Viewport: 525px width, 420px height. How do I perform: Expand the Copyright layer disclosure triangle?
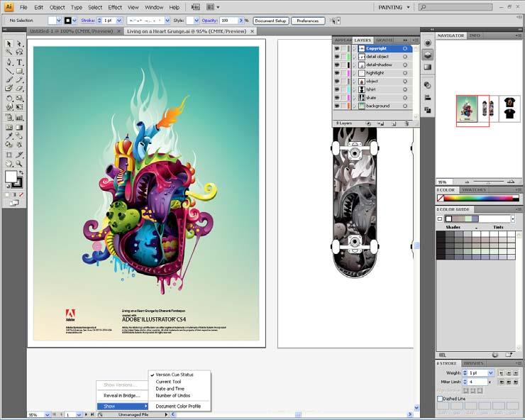pyautogui.click(x=354, y=48)
